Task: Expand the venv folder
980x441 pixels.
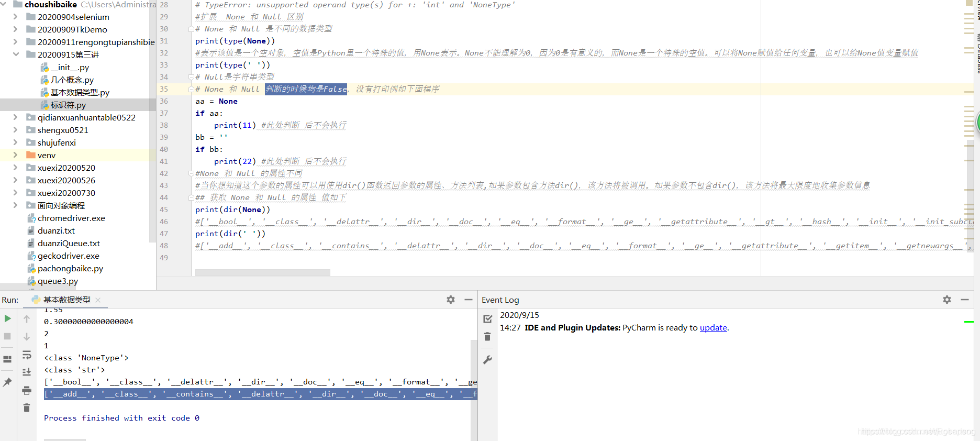Action: click(x=15, y=155)
